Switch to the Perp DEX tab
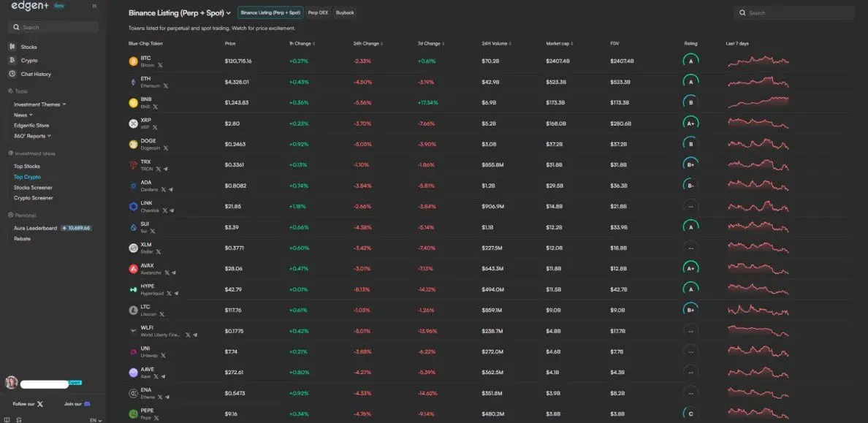This screenshot has height=423, width=868. (319, 12)
